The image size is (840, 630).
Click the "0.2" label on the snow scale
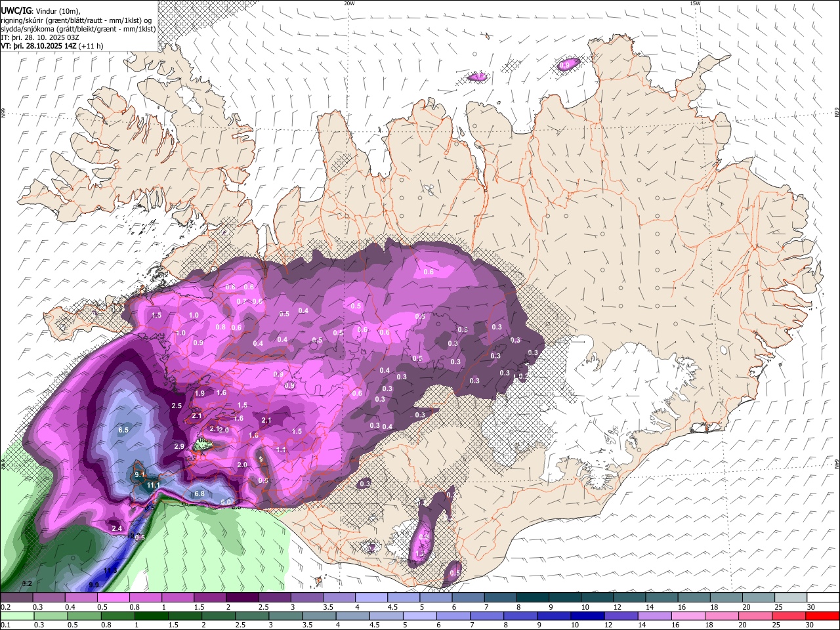click(5, 607)
